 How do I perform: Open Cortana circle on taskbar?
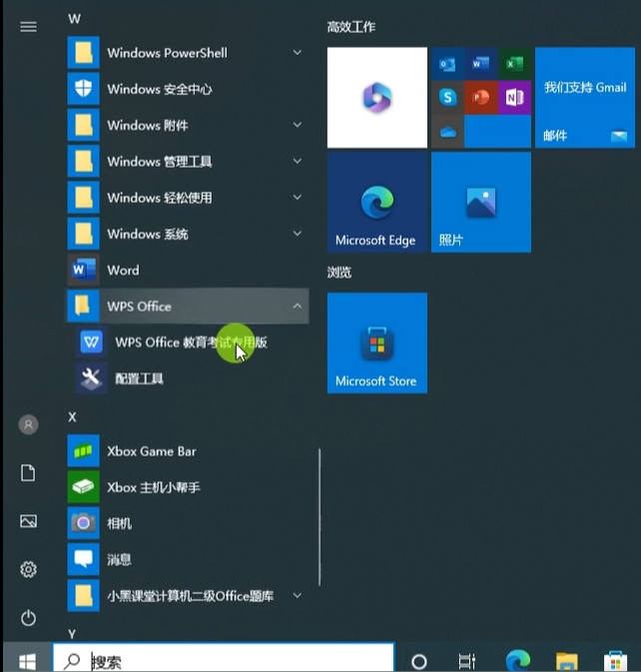coord(419,661)
